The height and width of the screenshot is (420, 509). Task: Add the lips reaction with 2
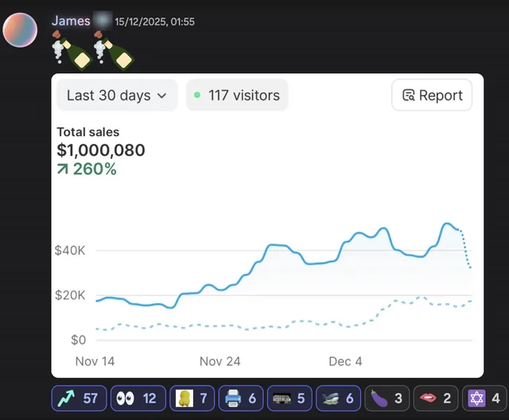(436, 399)
